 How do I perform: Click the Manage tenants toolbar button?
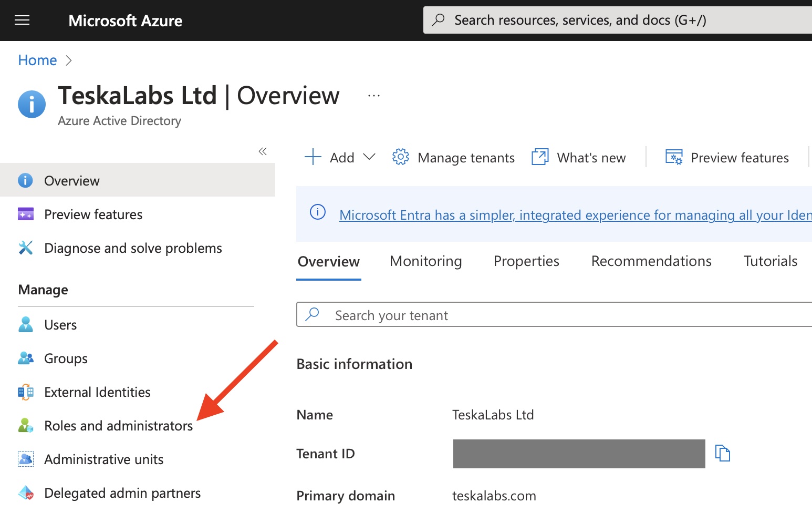[x=453, y=157]
